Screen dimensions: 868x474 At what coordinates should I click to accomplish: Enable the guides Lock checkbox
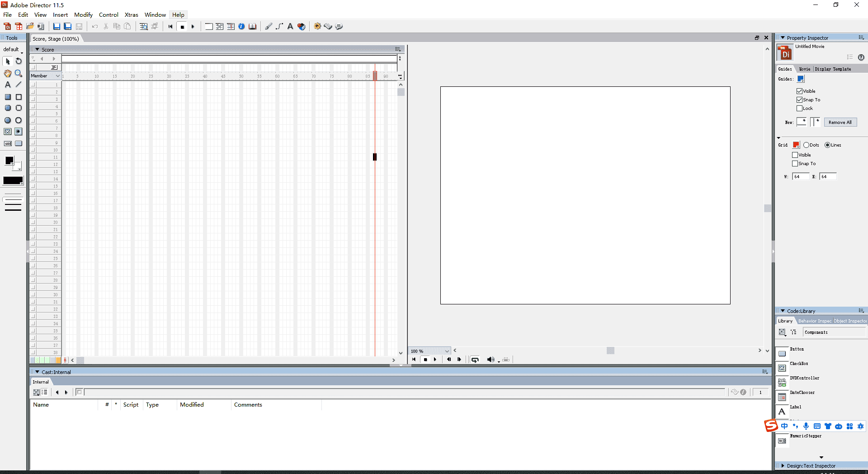(x=799, y=108)
